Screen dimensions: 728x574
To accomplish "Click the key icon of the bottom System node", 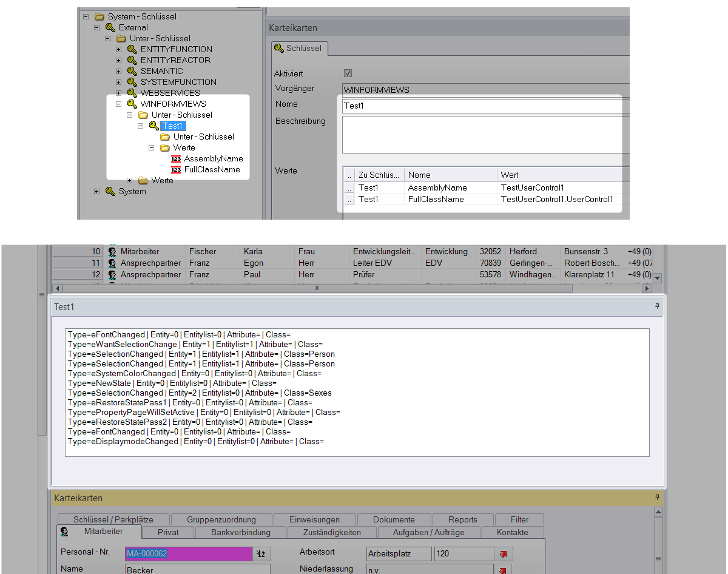I will click(x=110, y=191).
